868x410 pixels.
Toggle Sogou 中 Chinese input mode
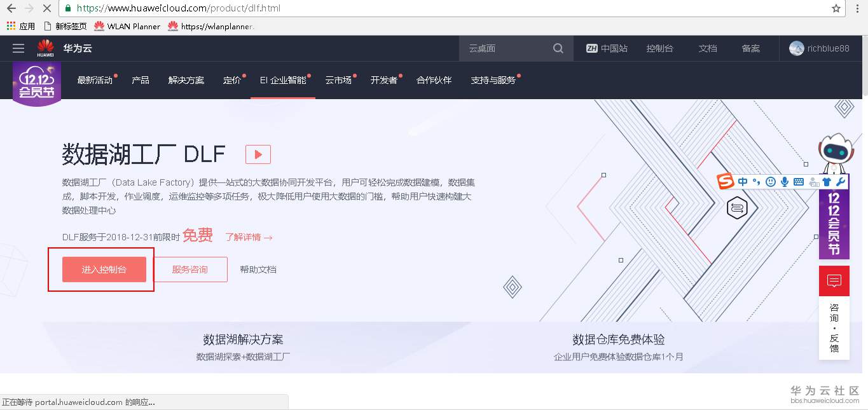[743, 182]
